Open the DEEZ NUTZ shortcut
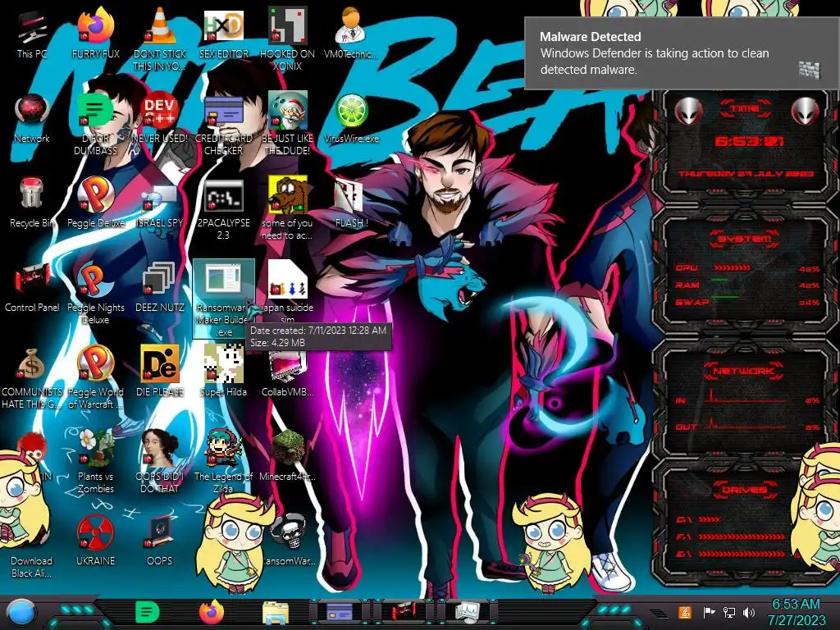840x630 pixels. (x=159, y=286)
